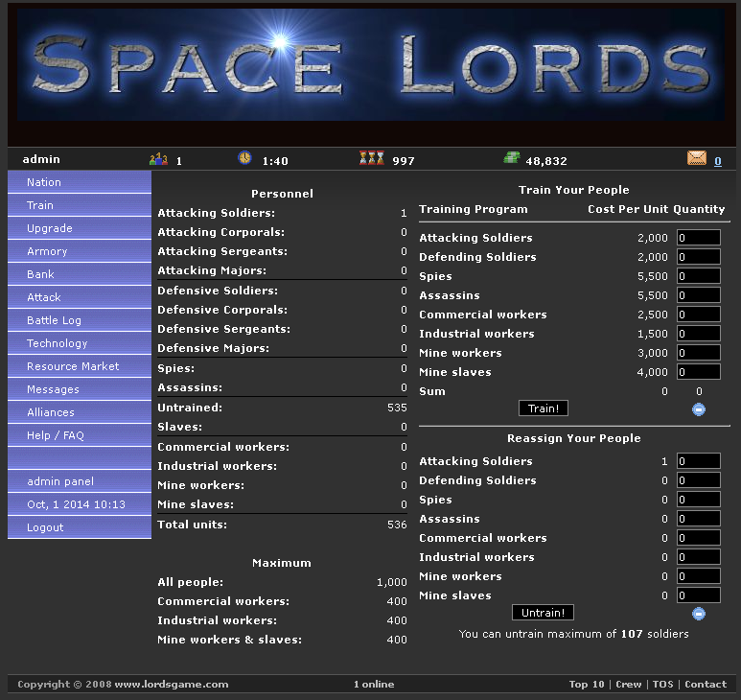Open the mail envelope icon
This screenshot has height=700, width=741.
(x=697, y=158)
